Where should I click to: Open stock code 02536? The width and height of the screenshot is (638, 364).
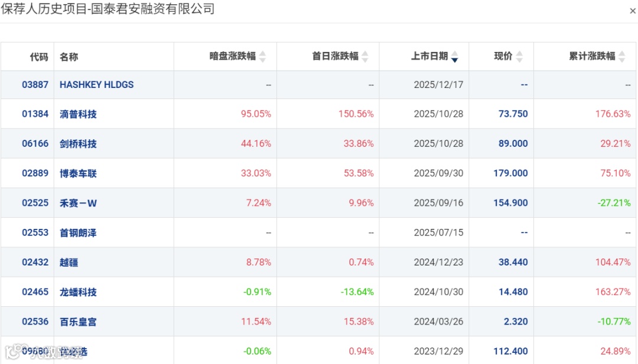(35, 322)
